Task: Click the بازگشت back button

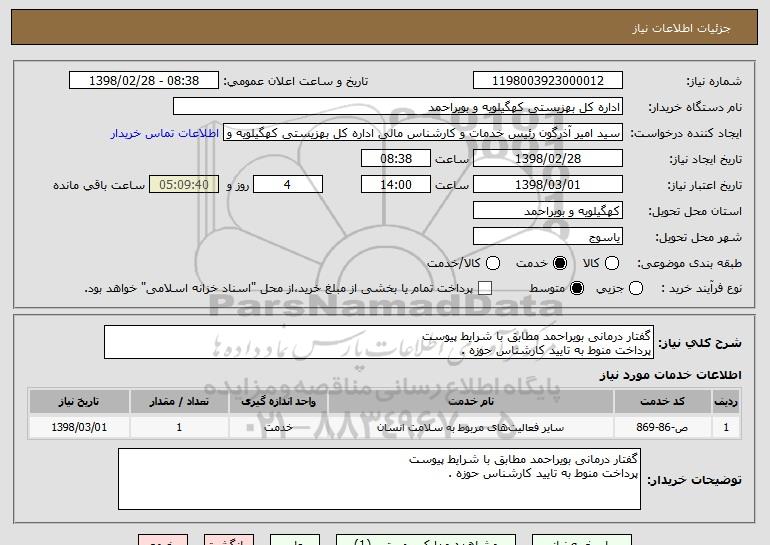Action: coord(229,540)
